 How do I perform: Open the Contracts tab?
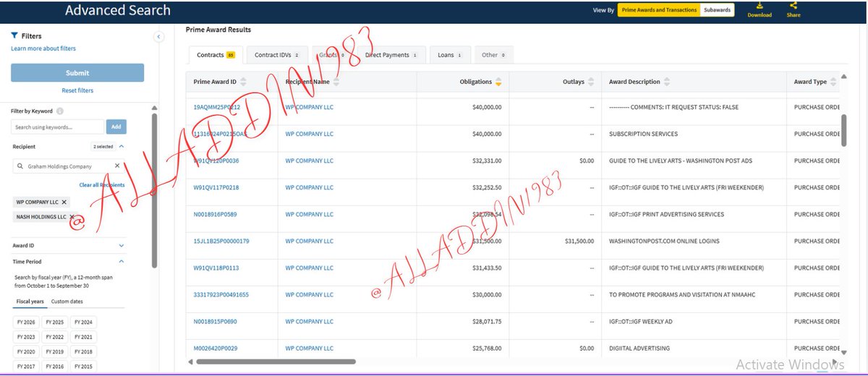[x=216, y=55]
